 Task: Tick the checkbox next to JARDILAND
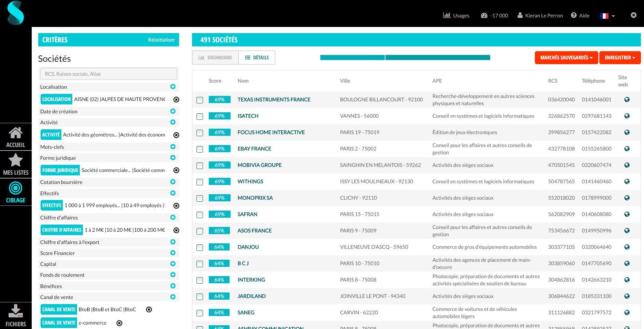pyautogui.click(x=200, y=297)
